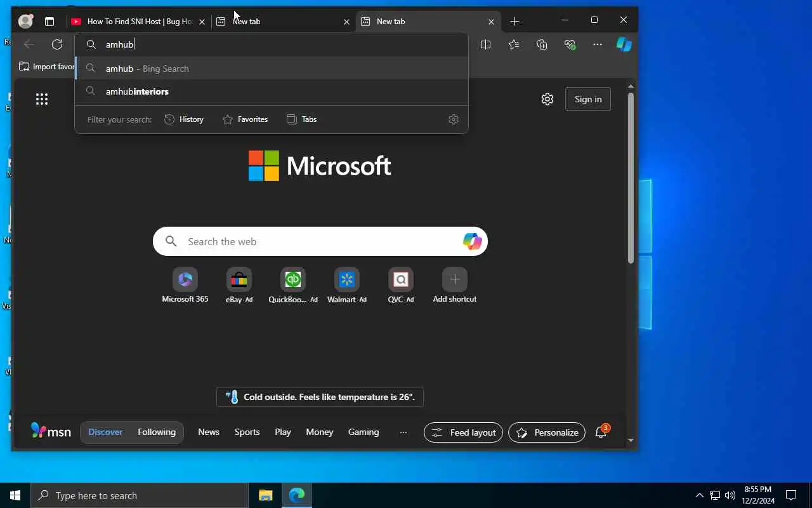The width and height of the screenshot is (812, 508).
Task: Open the Favorites star toolbar icon
Action: pyautogui.click(x=514, y=44)
